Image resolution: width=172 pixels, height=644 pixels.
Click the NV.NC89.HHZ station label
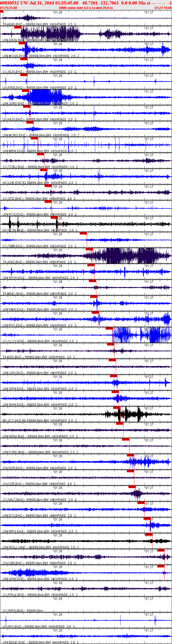pos(13,230)
